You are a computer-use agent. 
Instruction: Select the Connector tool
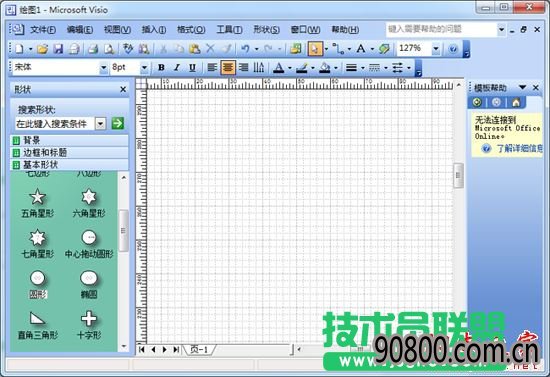[x=338, y=49]
